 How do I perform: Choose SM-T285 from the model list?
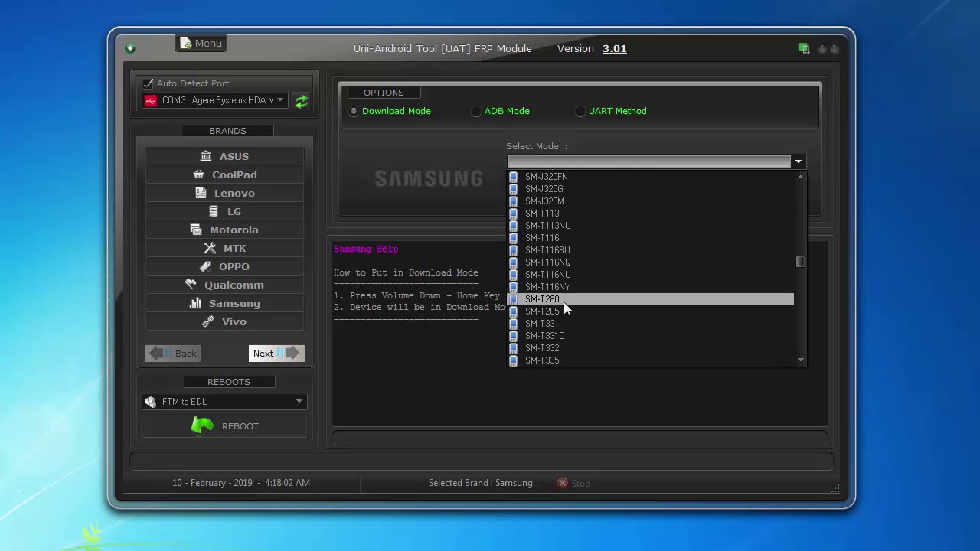650,311
